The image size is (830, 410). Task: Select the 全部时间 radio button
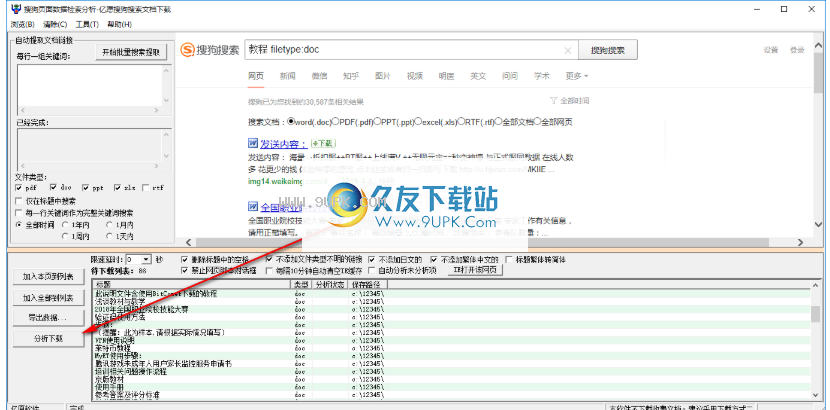19,224
